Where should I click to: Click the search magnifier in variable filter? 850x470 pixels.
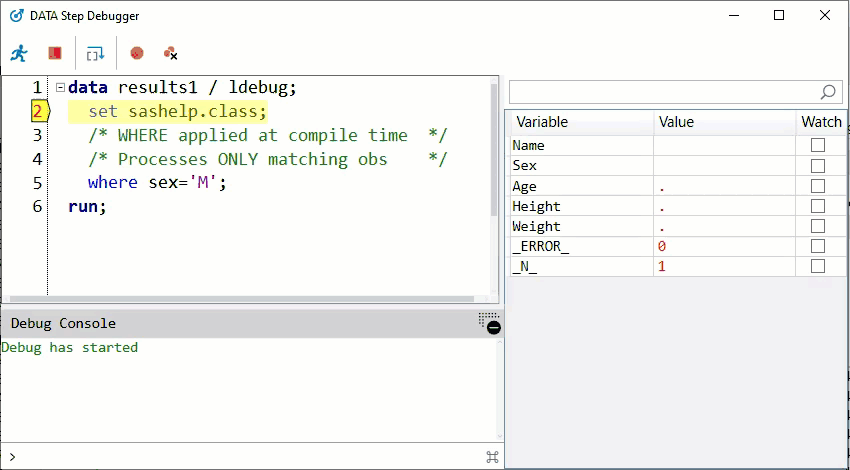tap(828, 92)
